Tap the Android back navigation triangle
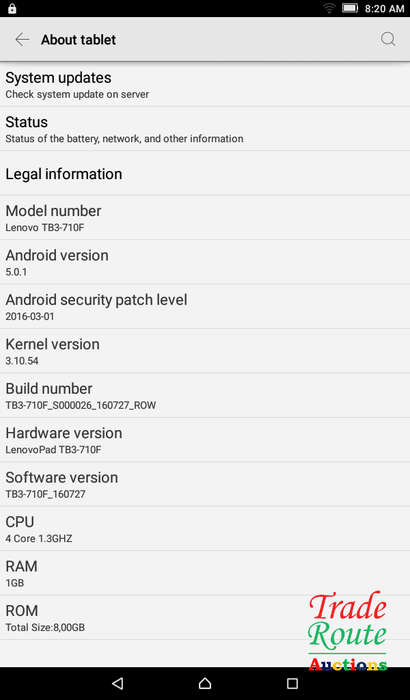The width and height of the screenshot is (410, 700). (x=117, y=683)
